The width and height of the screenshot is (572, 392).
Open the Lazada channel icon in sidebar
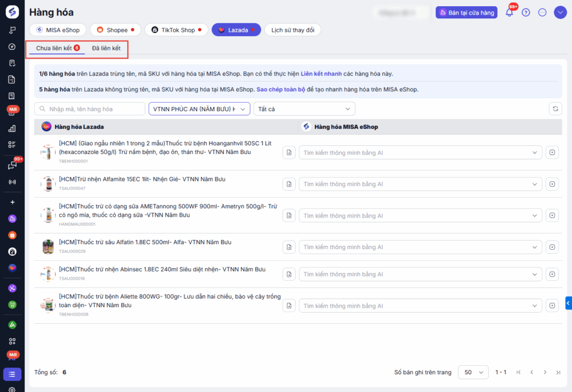[12, 268]
